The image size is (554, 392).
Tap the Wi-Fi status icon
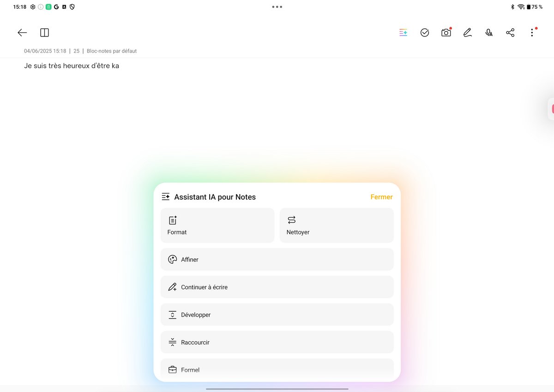pos(521,7)
